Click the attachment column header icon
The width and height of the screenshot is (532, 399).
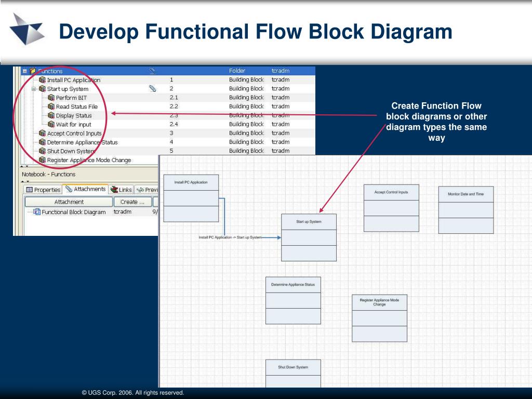click(152, 71)
